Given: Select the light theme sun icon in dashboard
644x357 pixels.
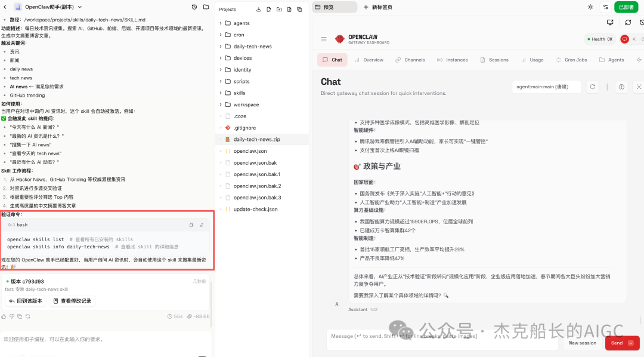Looking at the screenshot, I should pos(634,39).
